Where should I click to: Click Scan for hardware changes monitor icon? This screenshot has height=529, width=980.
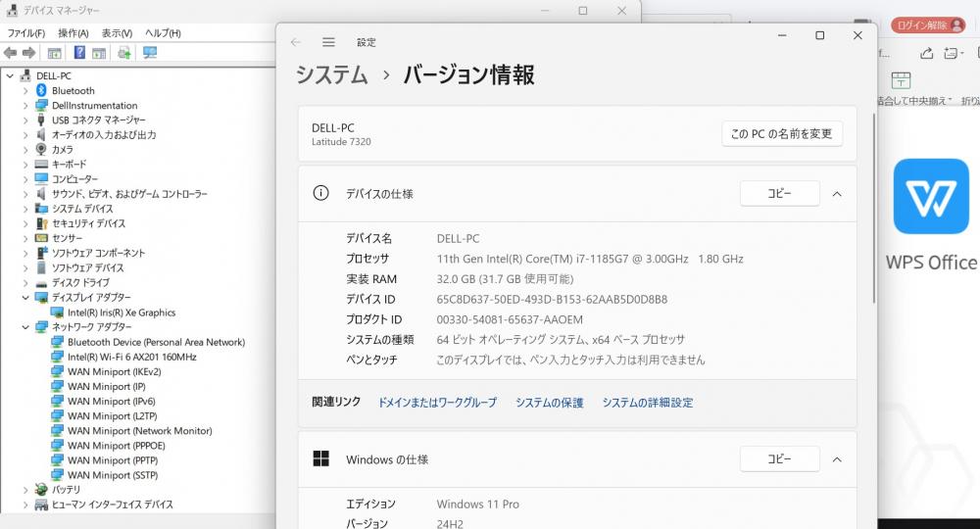click(149, 53)
